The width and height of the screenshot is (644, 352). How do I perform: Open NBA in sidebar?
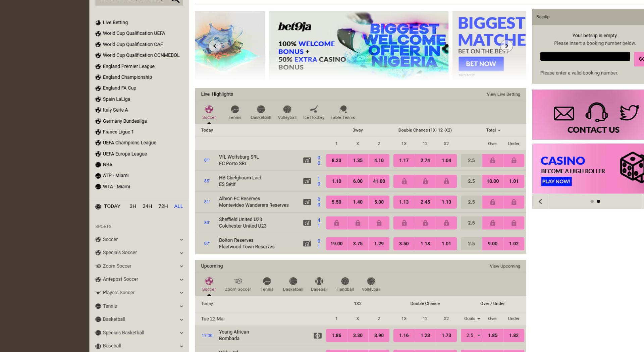pyautogui.click(x=108, y=165)
